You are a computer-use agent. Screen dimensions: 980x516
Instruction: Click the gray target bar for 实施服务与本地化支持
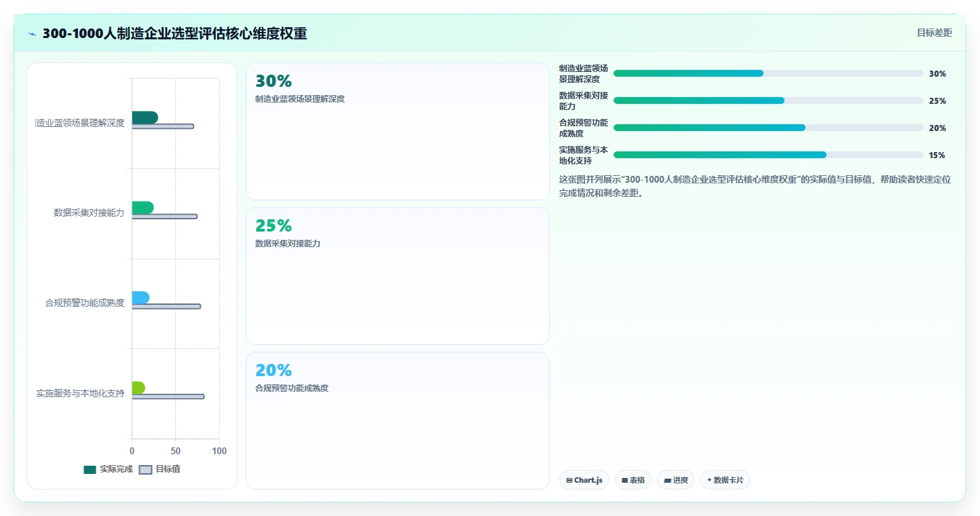pyautogui.click(x=168, y=397)
